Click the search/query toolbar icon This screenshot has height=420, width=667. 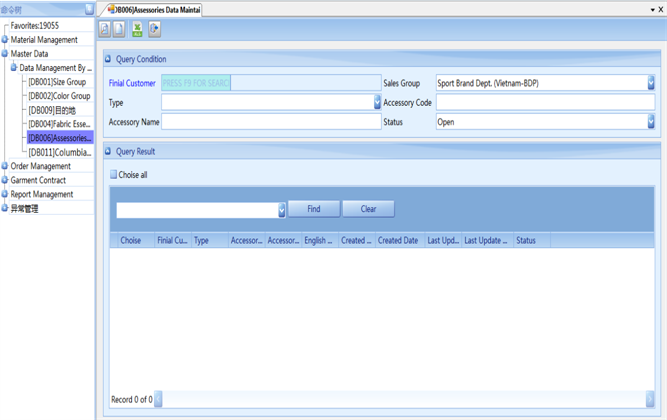105,30
